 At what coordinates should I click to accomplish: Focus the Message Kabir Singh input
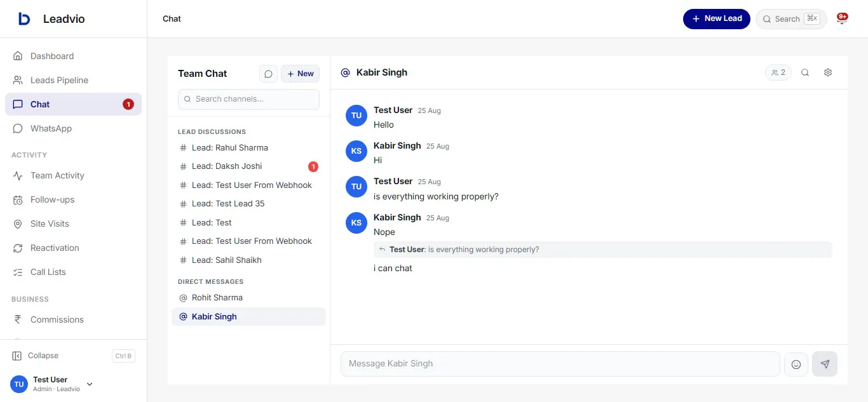tap(560, 364)
